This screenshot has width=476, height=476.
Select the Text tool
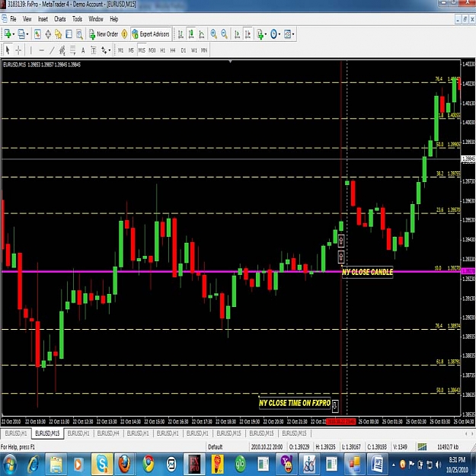83,50
